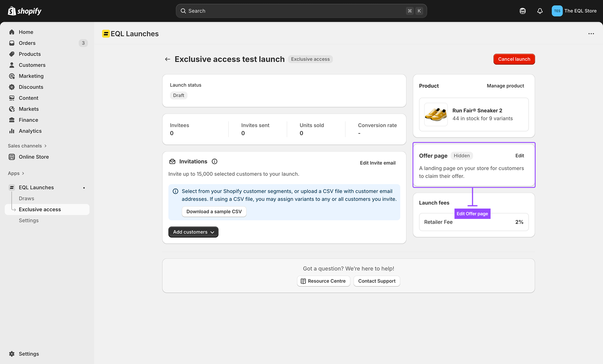Click the Exclusive access title badge

(310, 59)
